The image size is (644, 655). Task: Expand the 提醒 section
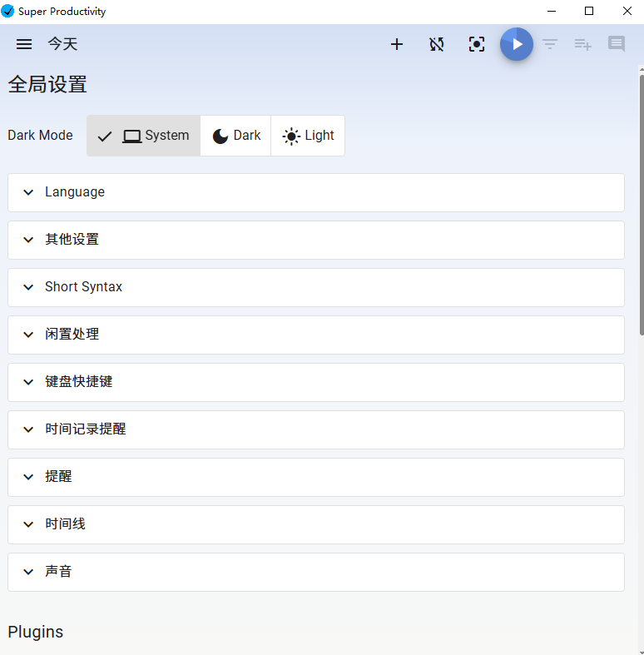pyautogui.click(x=316, y=477)
